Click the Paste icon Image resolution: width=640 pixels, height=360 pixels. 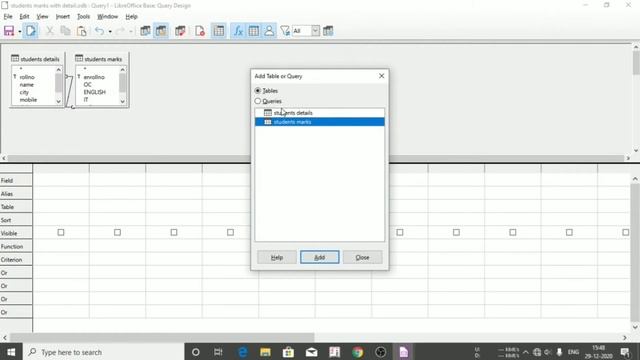(82, 31)
